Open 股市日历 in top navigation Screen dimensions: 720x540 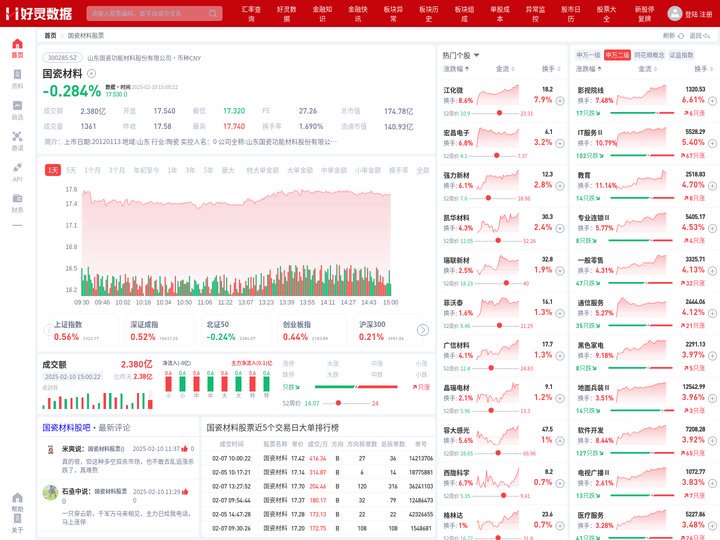pyautogui.click(x=571, y=14)
